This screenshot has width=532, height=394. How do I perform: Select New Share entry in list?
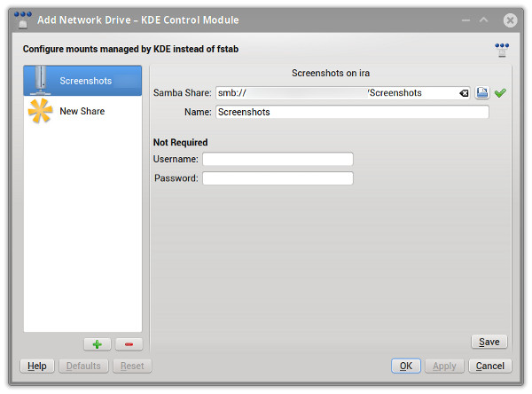pyautogui.click(x=82, y=111)
